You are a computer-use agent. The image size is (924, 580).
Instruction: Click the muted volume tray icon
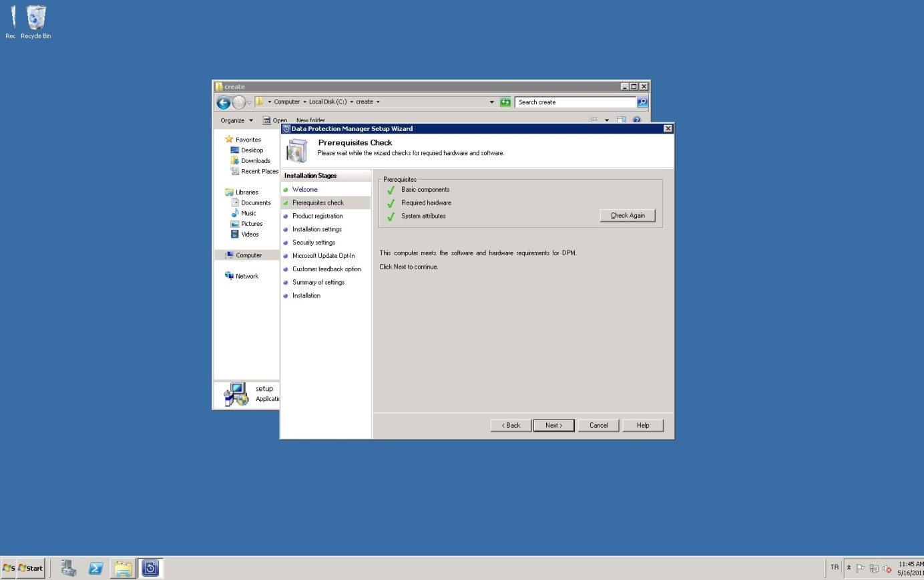point(887,569)
